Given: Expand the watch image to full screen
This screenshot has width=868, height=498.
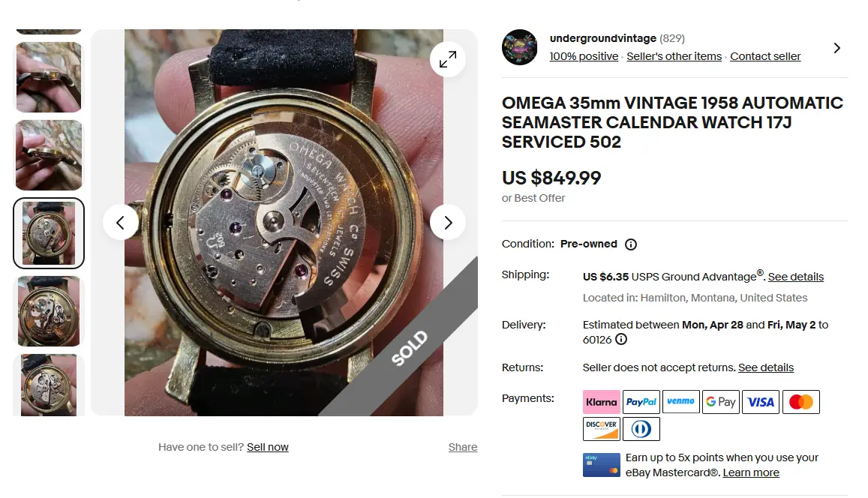Looking at the screenshot, I should 448,59.
